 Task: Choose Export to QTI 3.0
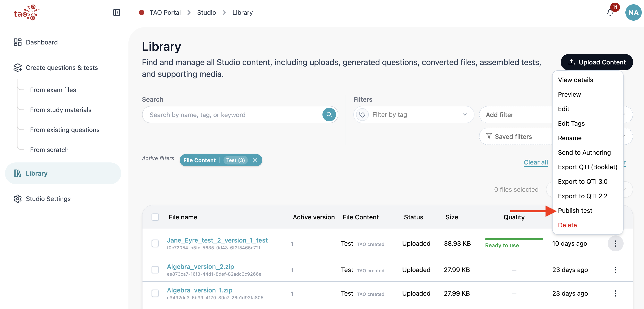pyautogui.click(x=583, y=181)
